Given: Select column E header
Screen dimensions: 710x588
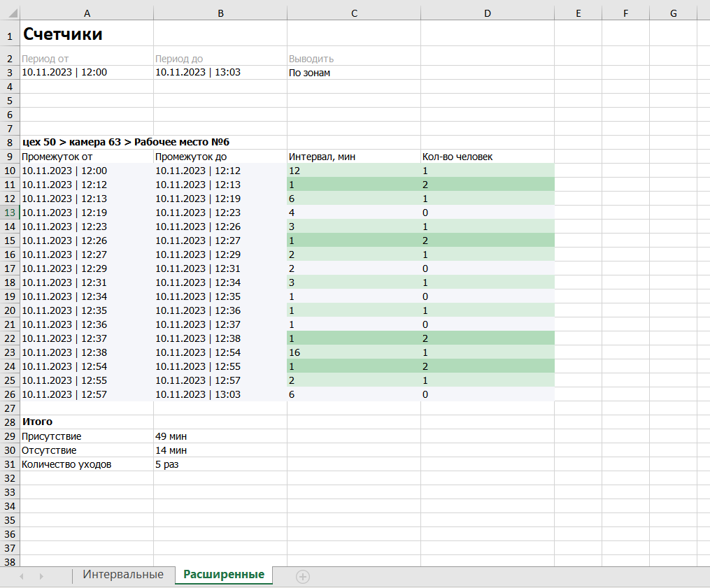Looking at the screenshot, I should pos(578,13).
